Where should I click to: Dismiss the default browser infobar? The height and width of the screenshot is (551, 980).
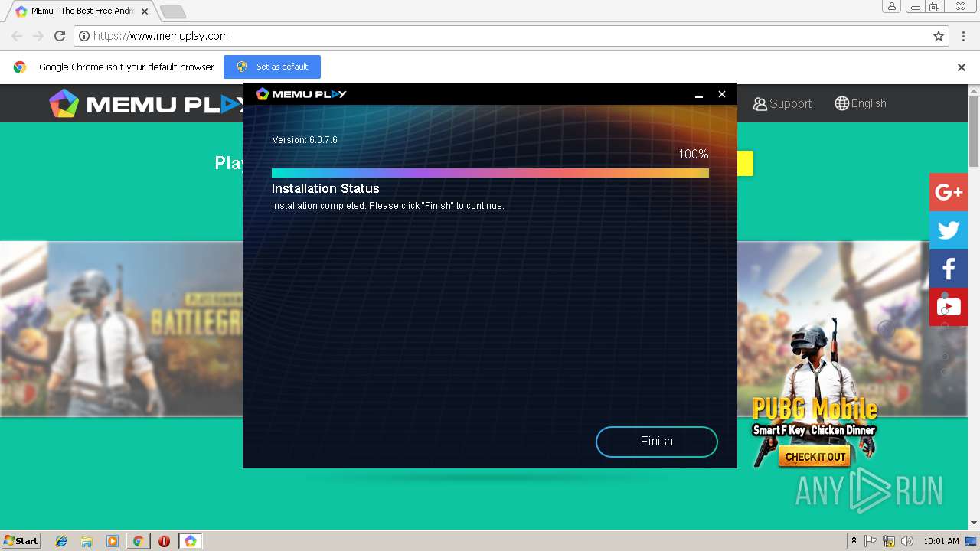tap(962, 67)
